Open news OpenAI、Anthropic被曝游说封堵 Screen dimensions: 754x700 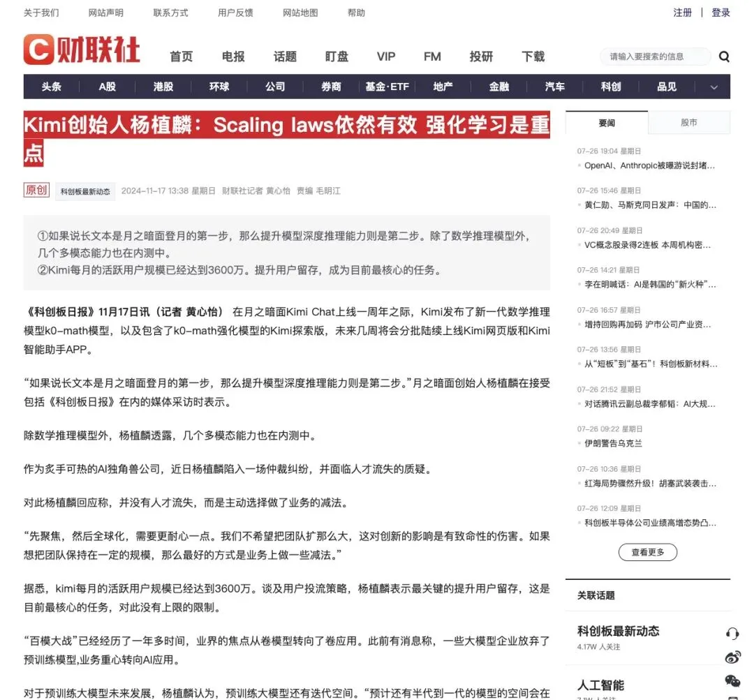[x=649, y=165]
